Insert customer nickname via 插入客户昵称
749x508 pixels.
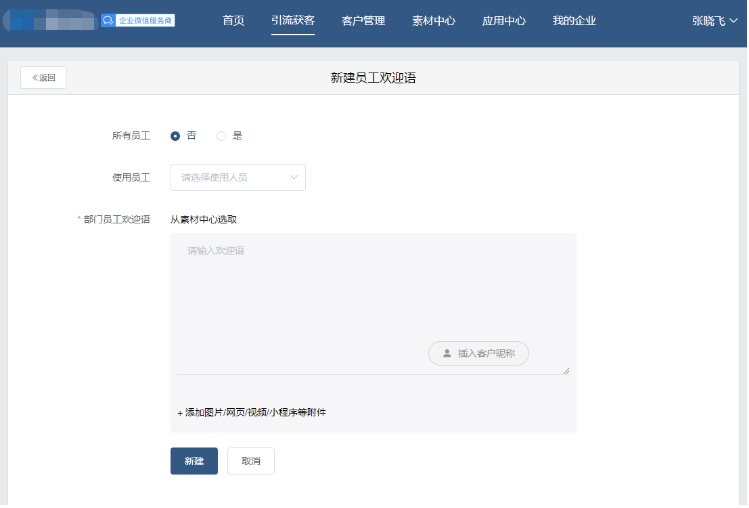point(478,353)
